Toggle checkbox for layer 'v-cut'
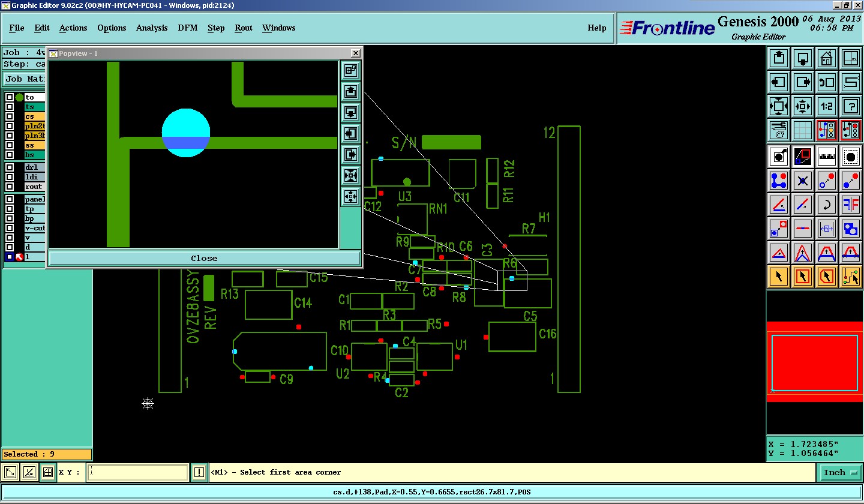 tap(10, 228)
